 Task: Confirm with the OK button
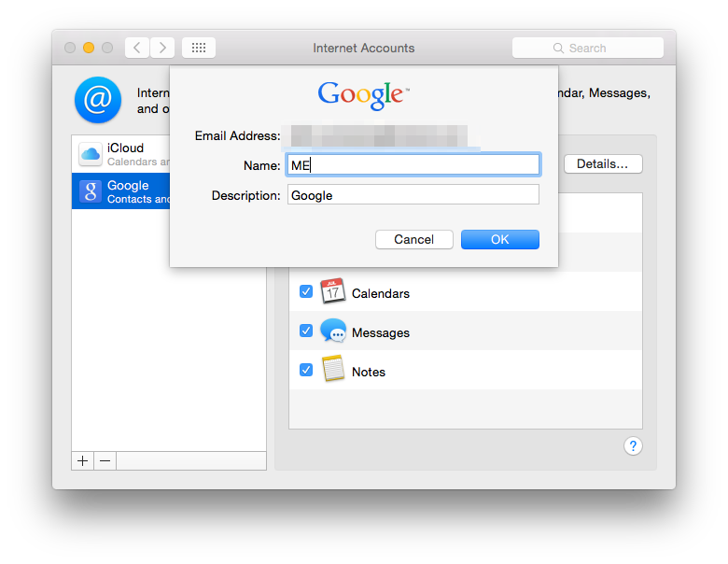pos(500,240)
